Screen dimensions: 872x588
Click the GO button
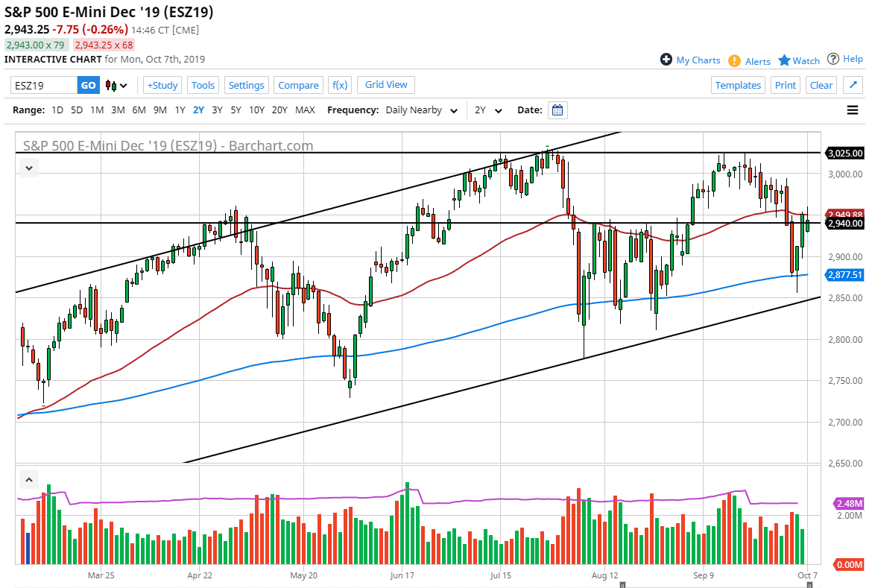(87, 85)
